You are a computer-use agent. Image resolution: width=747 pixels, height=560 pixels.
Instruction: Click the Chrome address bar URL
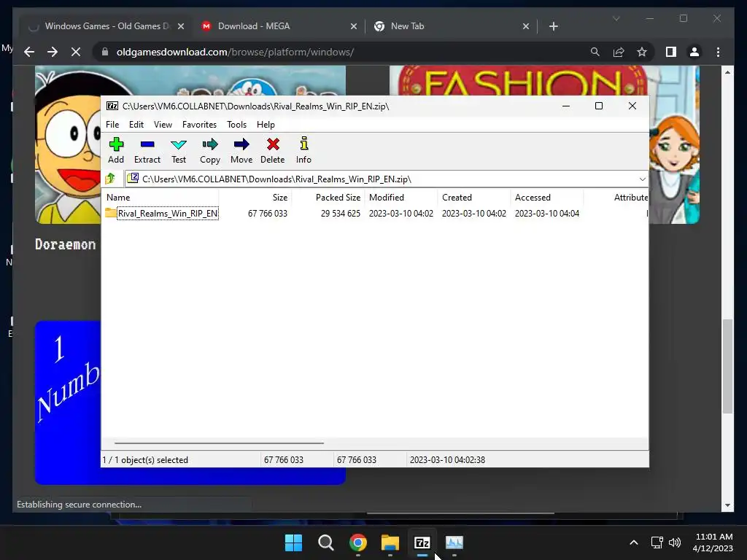pyautogui.click(x=235, y=52)
